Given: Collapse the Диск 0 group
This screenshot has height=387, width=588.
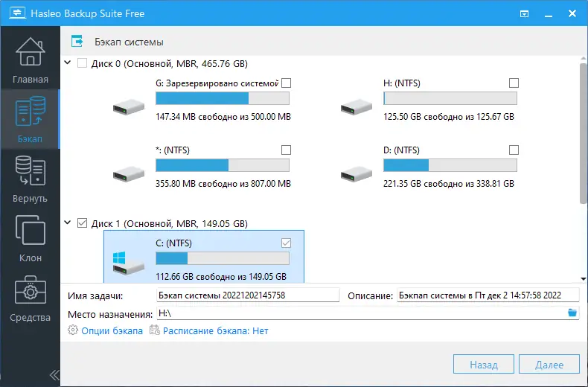Looking at the screenshot, I should tap(68, 63).
